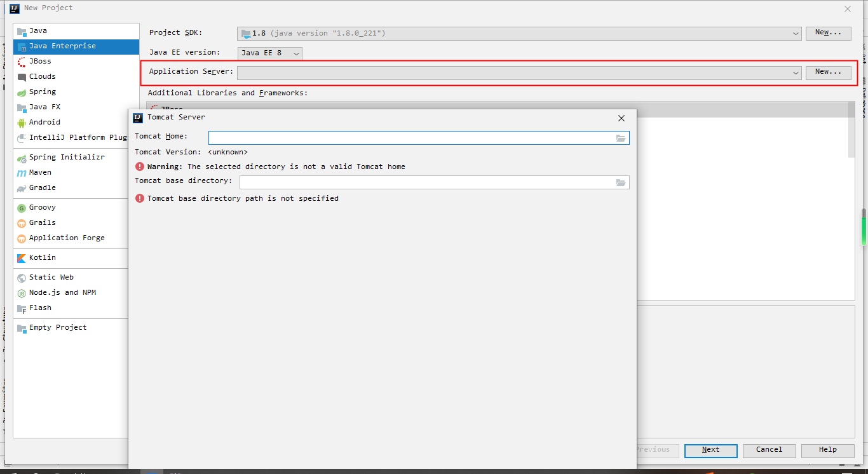
Task: Open the Help dialog
Action: point(827,450)
